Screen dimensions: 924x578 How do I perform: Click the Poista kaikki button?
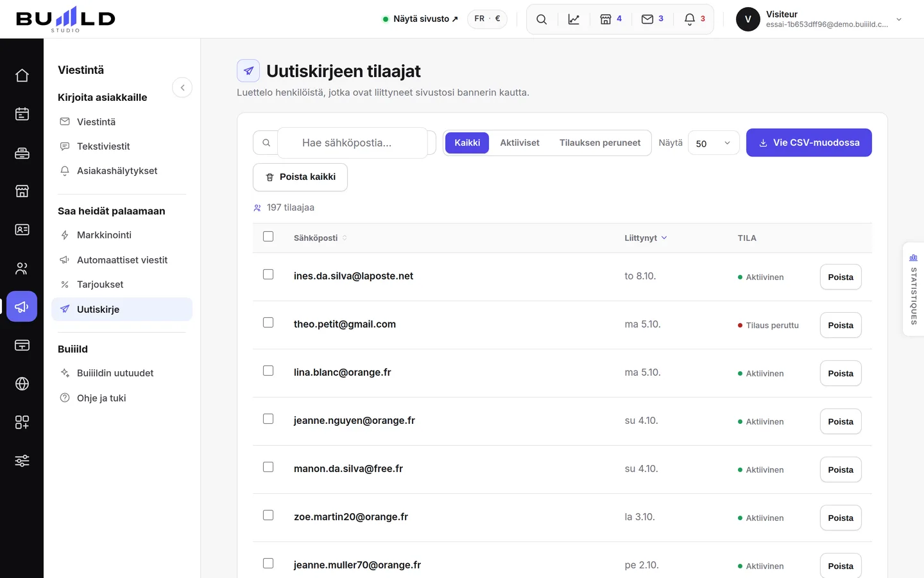click(300, 177)
